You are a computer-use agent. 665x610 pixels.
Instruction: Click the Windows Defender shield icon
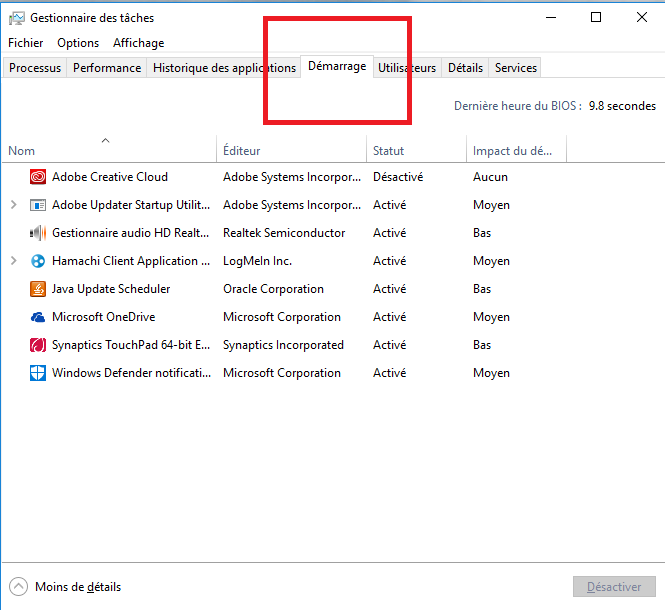coord(38,373)
